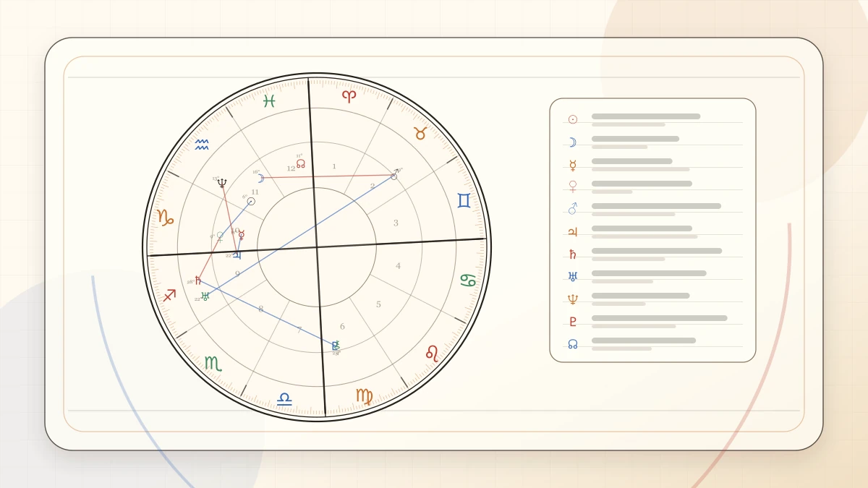
Task: Select house number 4 in the chart
Action: 398,266
